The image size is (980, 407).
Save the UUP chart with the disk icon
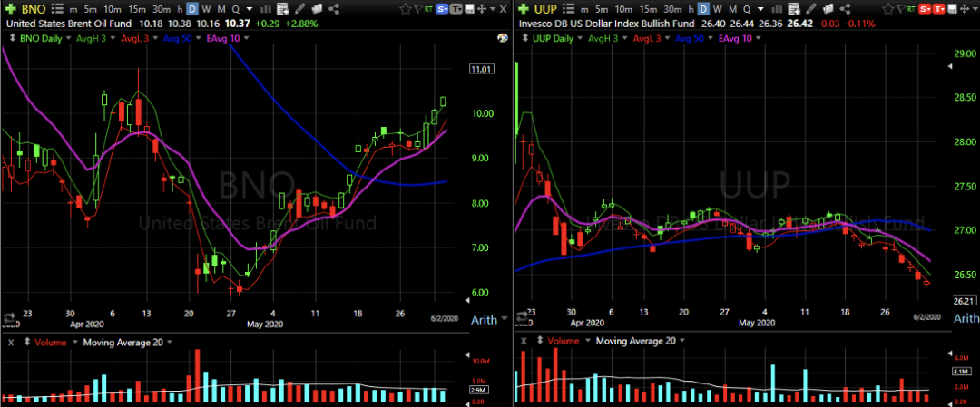pyautogui.click(x=951, y=9)
